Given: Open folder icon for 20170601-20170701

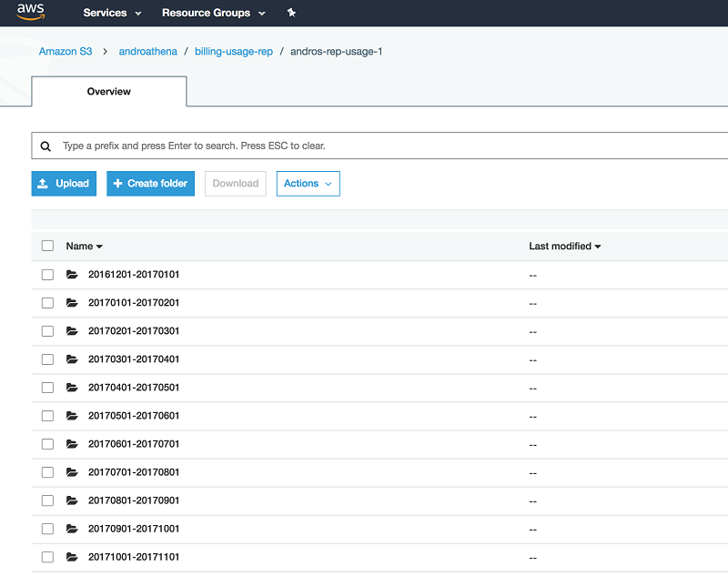Looking at the screenshot, I should tap(72, 444).
